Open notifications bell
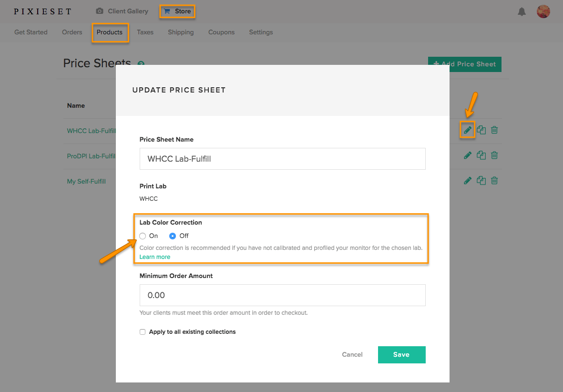This screenshot has height=392, width=563. 522,11
